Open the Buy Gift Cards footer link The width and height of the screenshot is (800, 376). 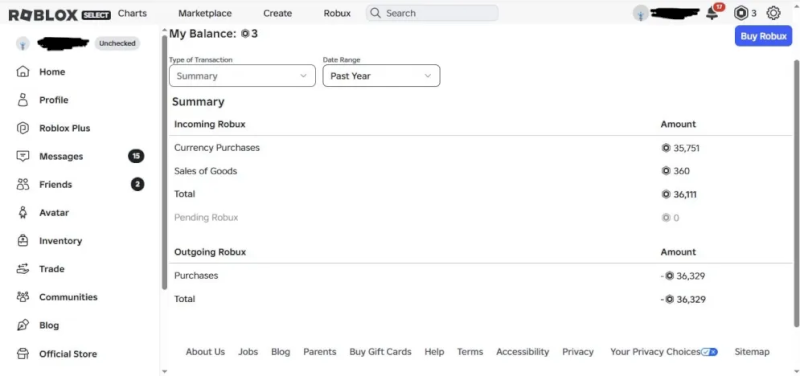(380, 352)
